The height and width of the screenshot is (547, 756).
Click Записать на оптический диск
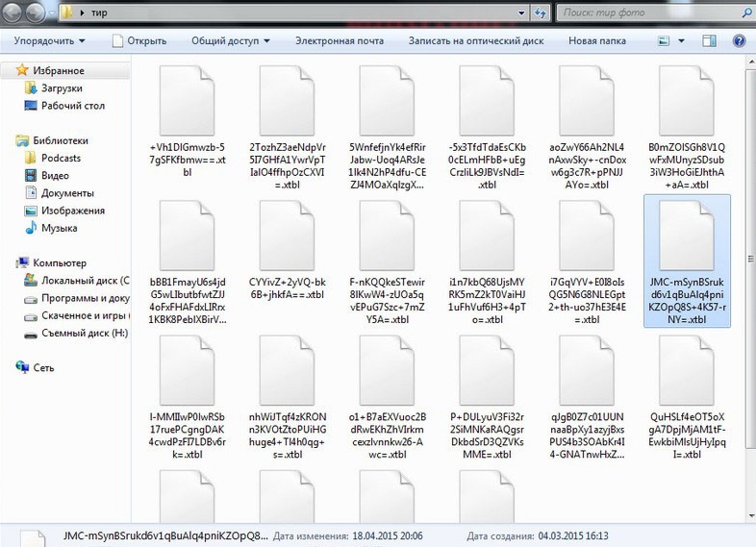(x=476, y=41)
